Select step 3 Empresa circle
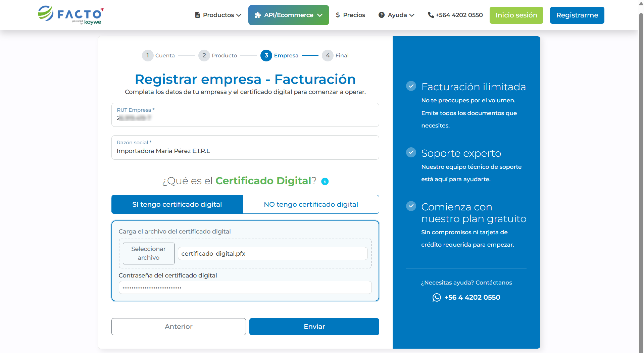The width and height of the screenshot is (644, 353). click(x=266, y=55)
